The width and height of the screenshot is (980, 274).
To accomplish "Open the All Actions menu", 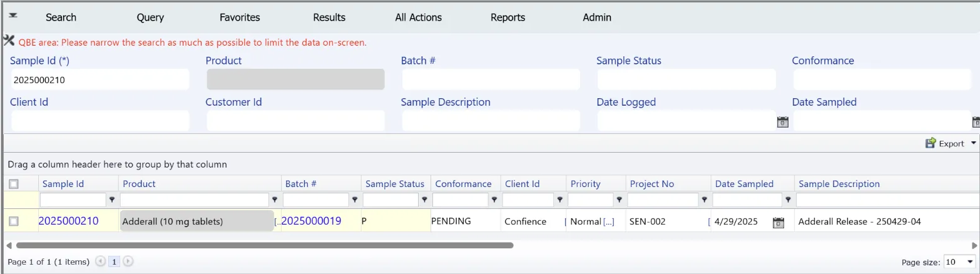I will pos(419,18).
